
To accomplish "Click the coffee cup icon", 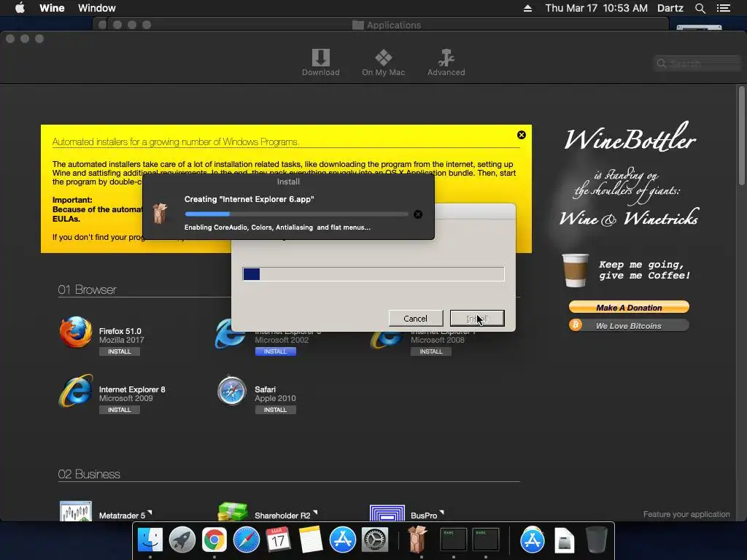I will 575,270.
